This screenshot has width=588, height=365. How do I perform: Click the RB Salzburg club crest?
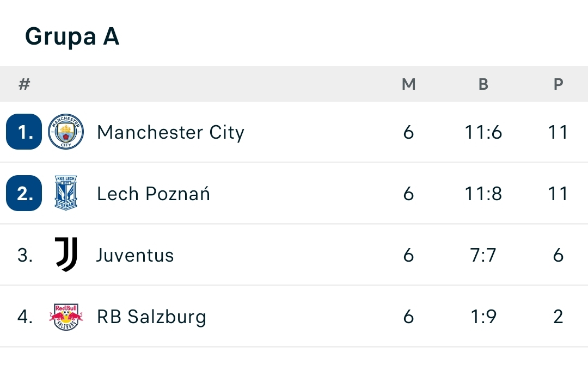[66, 317]
